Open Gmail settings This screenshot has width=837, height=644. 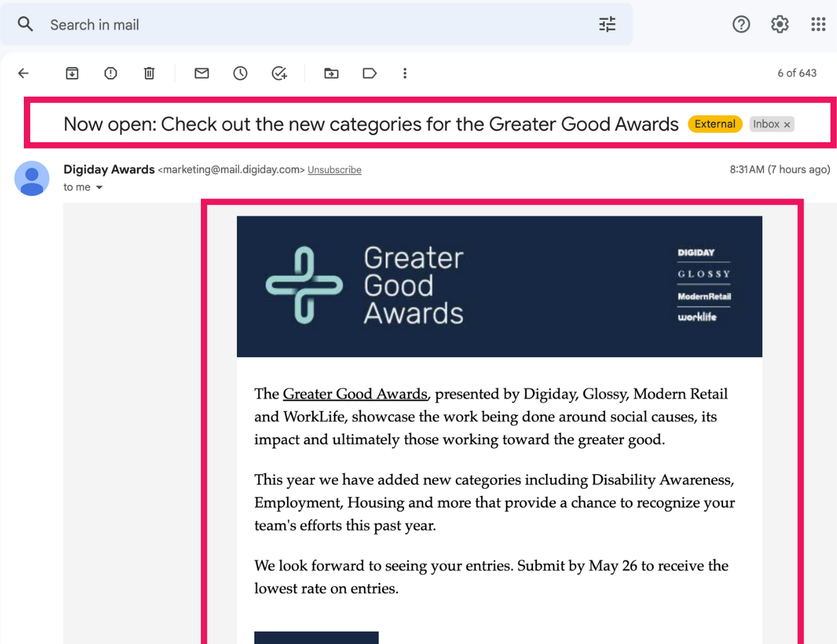click(x=779, y=24)
